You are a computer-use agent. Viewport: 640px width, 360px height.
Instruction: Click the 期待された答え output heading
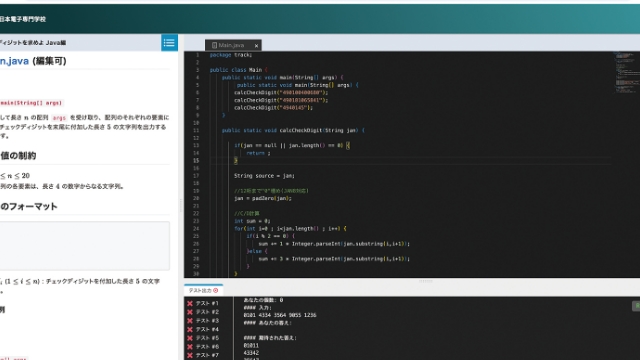click(x=270, y=338)
